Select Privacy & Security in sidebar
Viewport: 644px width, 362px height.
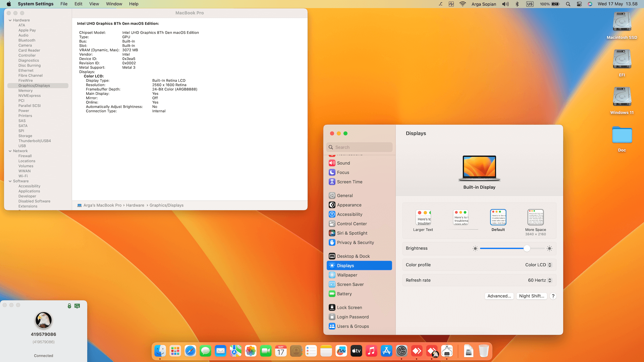[355, 242]
